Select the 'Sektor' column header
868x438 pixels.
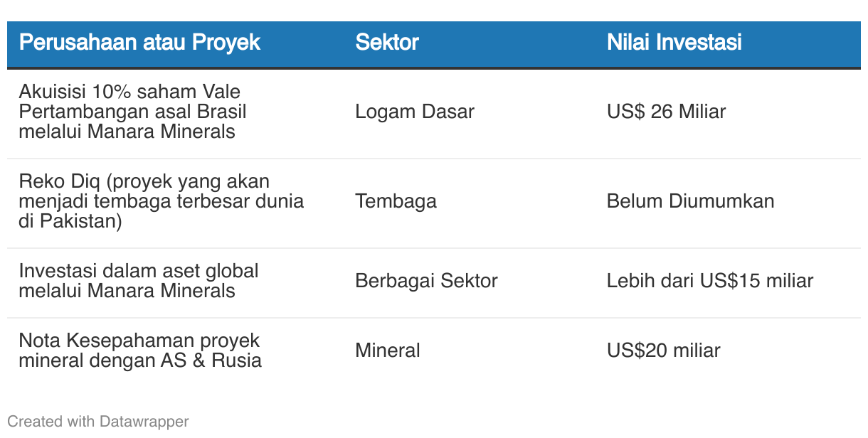coord(387,42)
